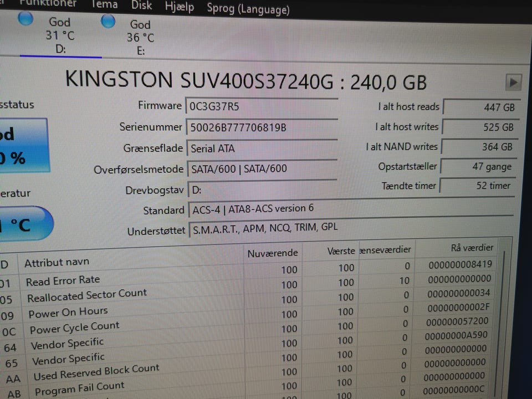Open the Tema menu

[x=104, y=4]
